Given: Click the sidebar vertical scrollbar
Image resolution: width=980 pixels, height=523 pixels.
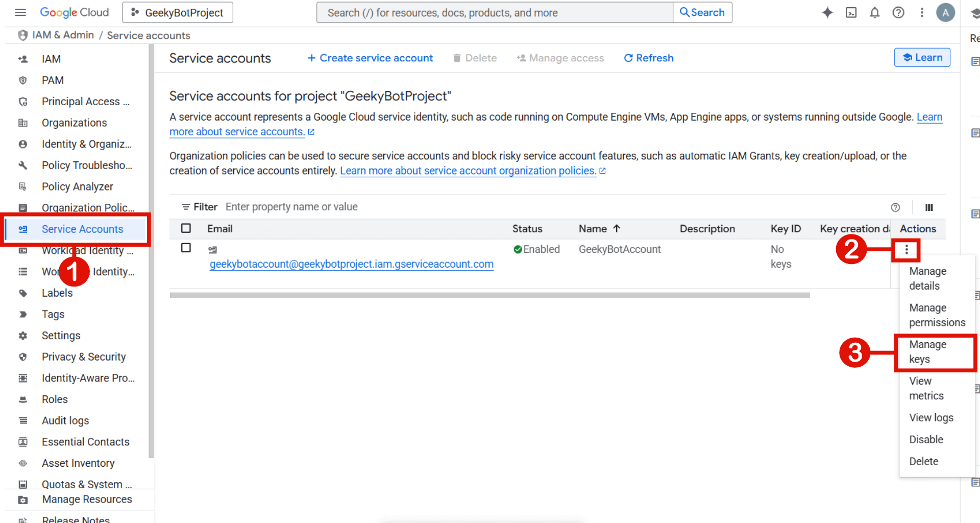Looking at the screenshot, I should (151, 250).
